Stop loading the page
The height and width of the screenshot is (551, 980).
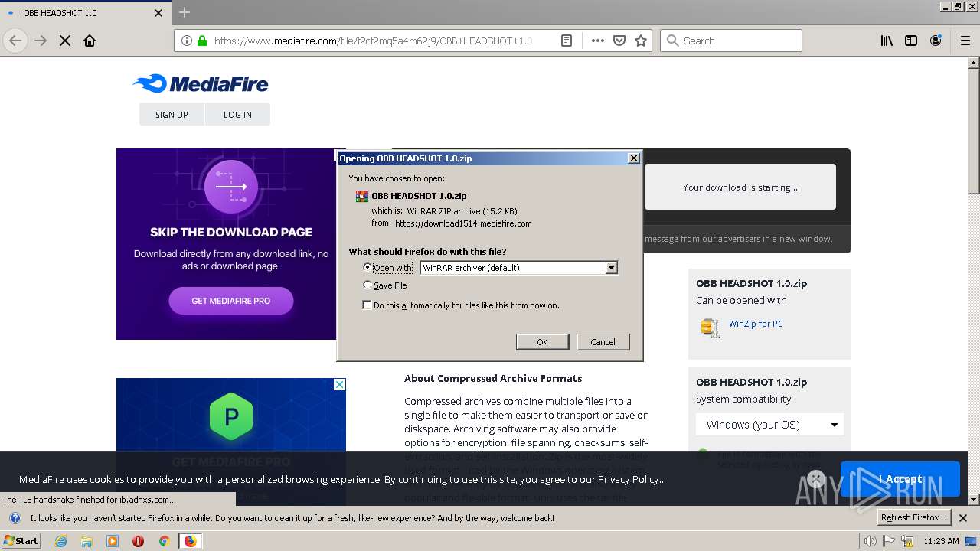(x=65, y=41)
